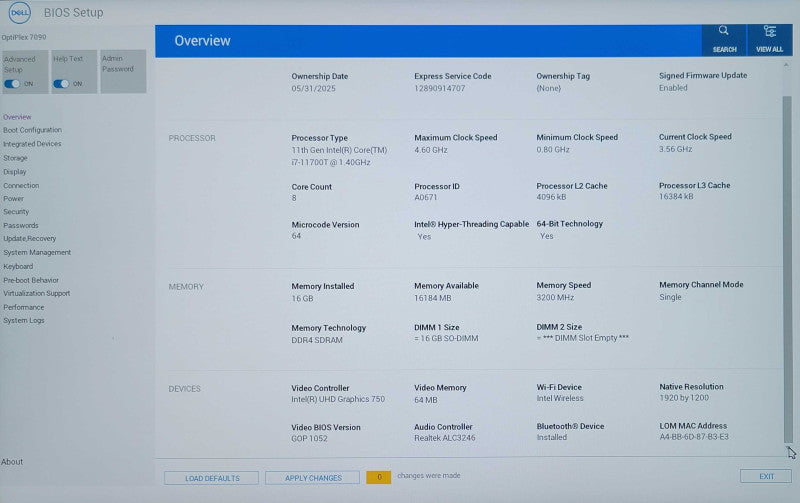Viewport: 800px width, 503px height.
Task: Click Wi-Fi Device Intel Wireless value
Action: click(x=560, y=398)
